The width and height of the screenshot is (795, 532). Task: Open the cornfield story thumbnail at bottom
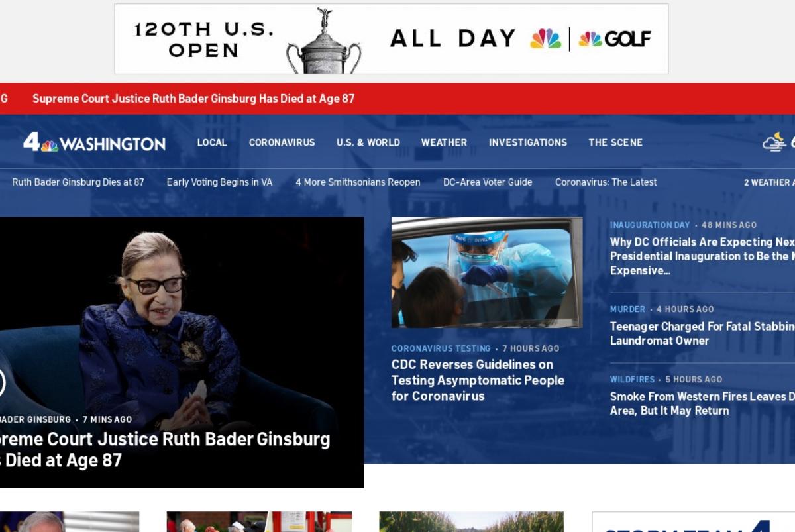[x=471, y=522]
